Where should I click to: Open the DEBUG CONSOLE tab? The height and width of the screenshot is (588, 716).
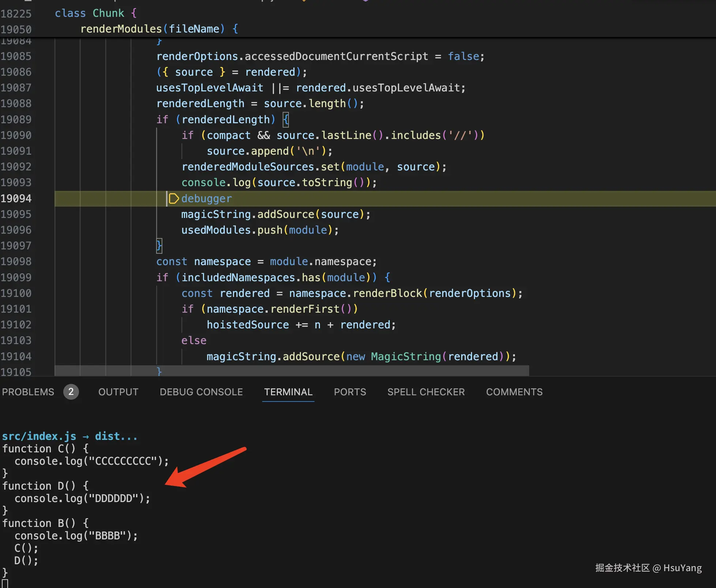201,392
